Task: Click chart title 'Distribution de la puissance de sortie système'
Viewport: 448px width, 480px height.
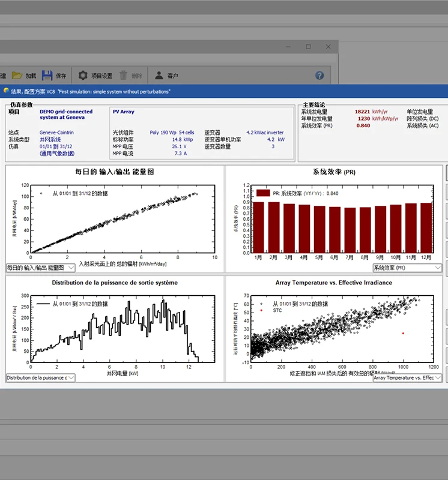Action: (x=115, y=283)
